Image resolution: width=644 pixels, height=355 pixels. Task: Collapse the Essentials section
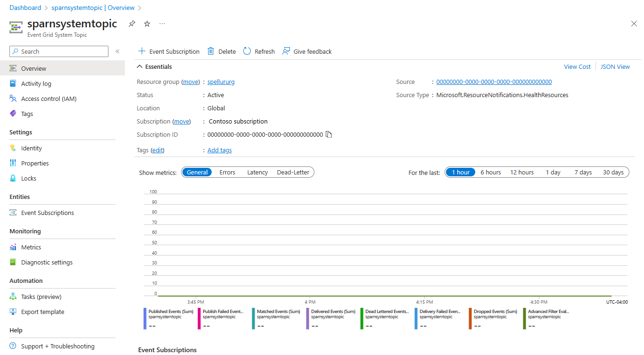coord(140,67)
